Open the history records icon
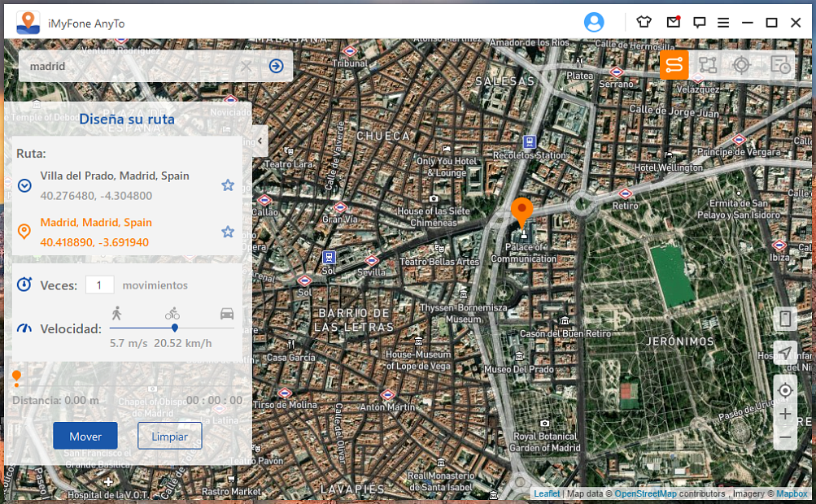The height and width of the screenshot is (504, 816). [780, 65]
